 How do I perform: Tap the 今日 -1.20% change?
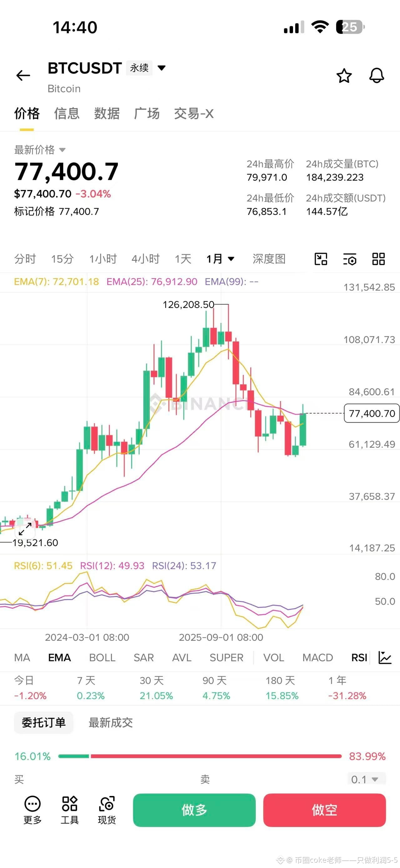pos(30,688)
